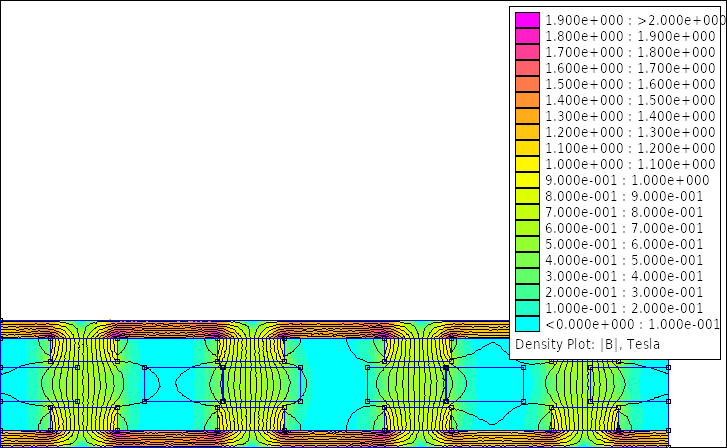Click the 3.000e-001 : 4.000e-001 legend swatch

(527, 276)
